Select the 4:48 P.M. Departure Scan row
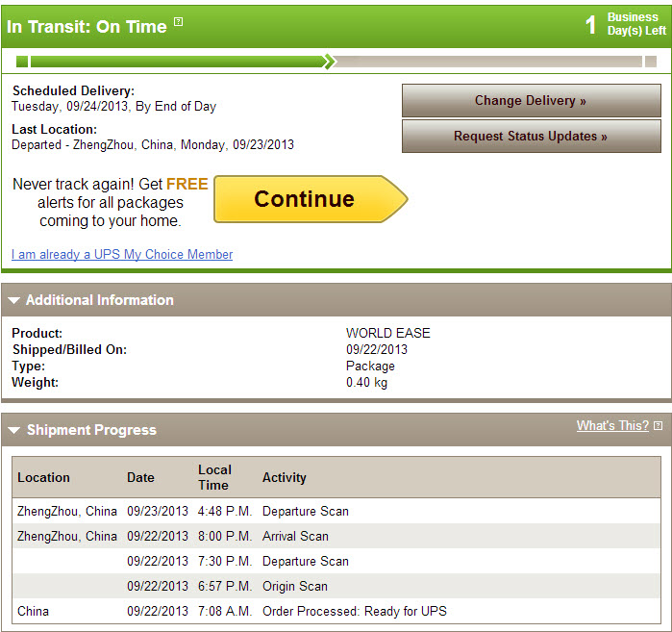Viewport: 672px width, 632px height. point(336,511)
